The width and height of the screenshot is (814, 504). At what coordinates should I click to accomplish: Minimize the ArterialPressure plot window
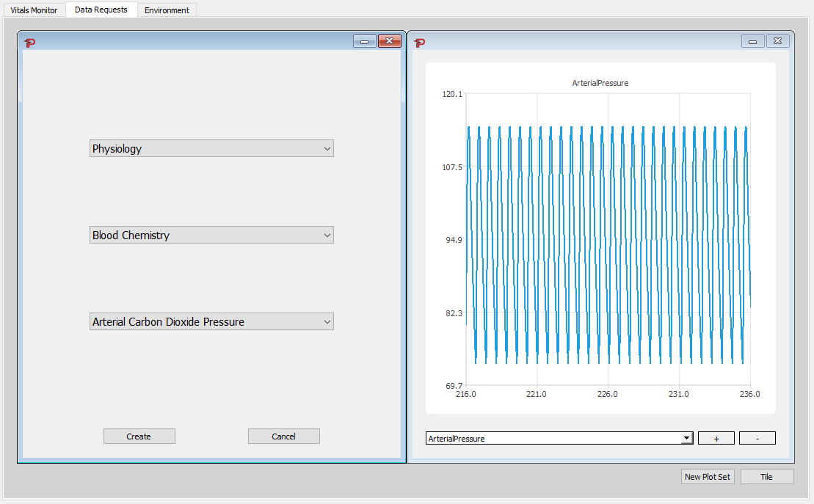753,42
